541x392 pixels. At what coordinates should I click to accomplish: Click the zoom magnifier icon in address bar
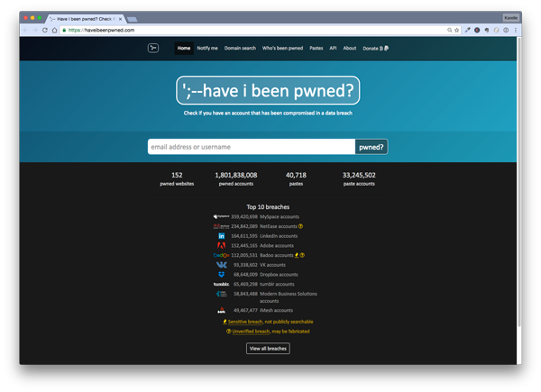coord(450,31)
